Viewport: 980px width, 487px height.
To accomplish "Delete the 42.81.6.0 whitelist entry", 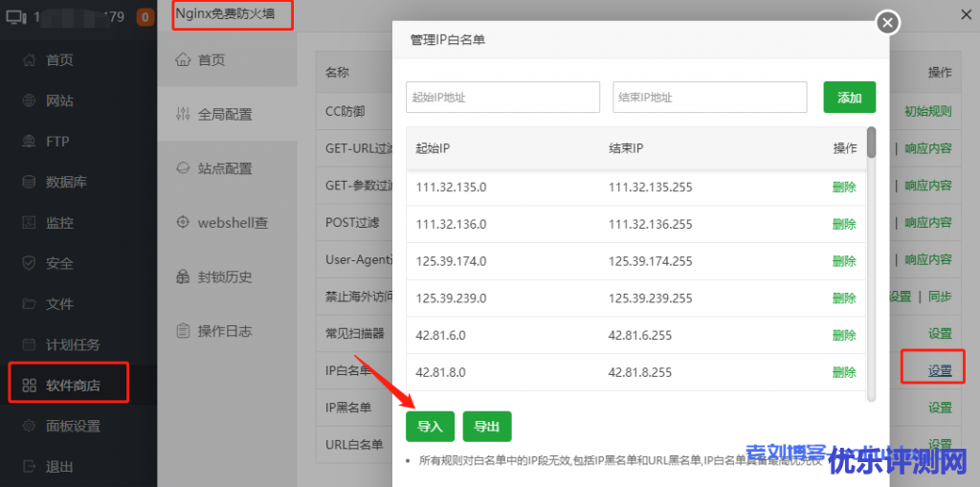I will point(843,336).
